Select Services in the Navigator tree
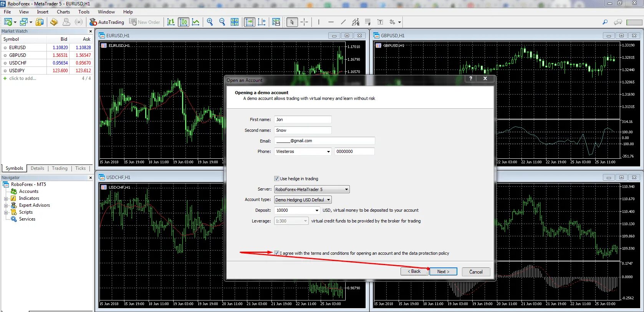 27,219
